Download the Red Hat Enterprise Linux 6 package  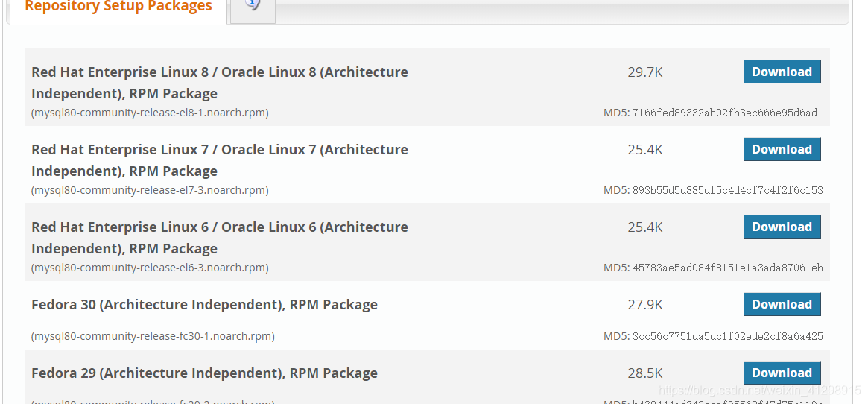pos(782,227)
